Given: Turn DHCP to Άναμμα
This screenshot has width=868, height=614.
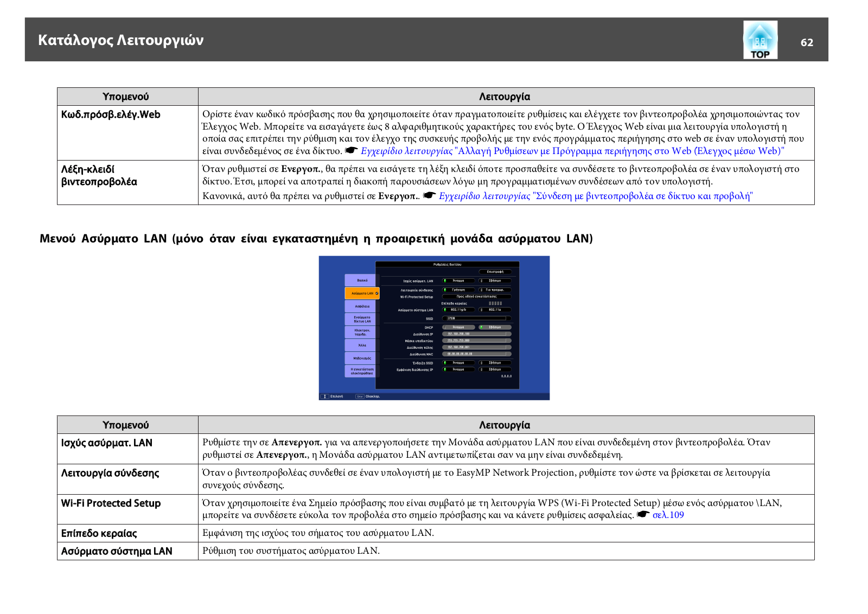Looking at the screenshot, I should tap(458, 327).
